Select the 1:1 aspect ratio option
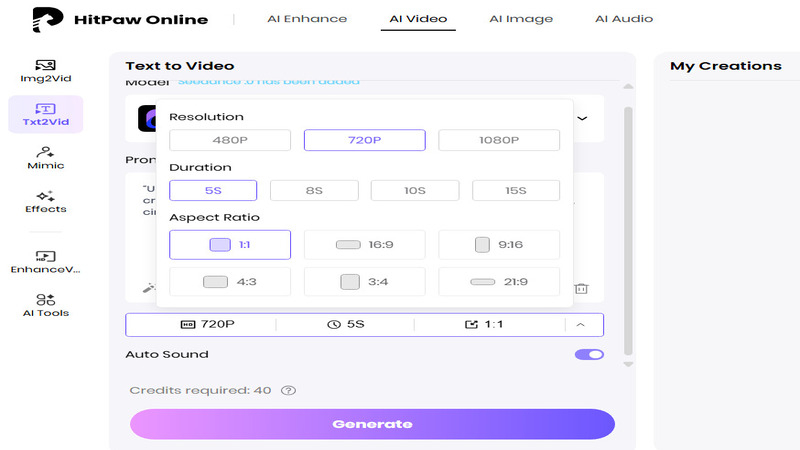Image resolution: width=800 pixels, height=450 pixels. (x=230, y=244)
